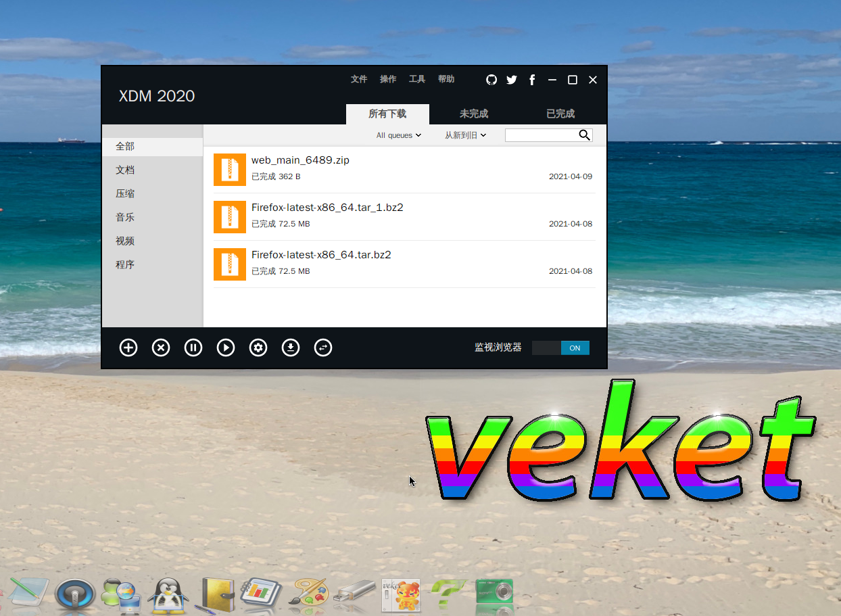Click the archive icon of Firefox-latest-x86_64.tar_1.bz2

click(230, 217)
